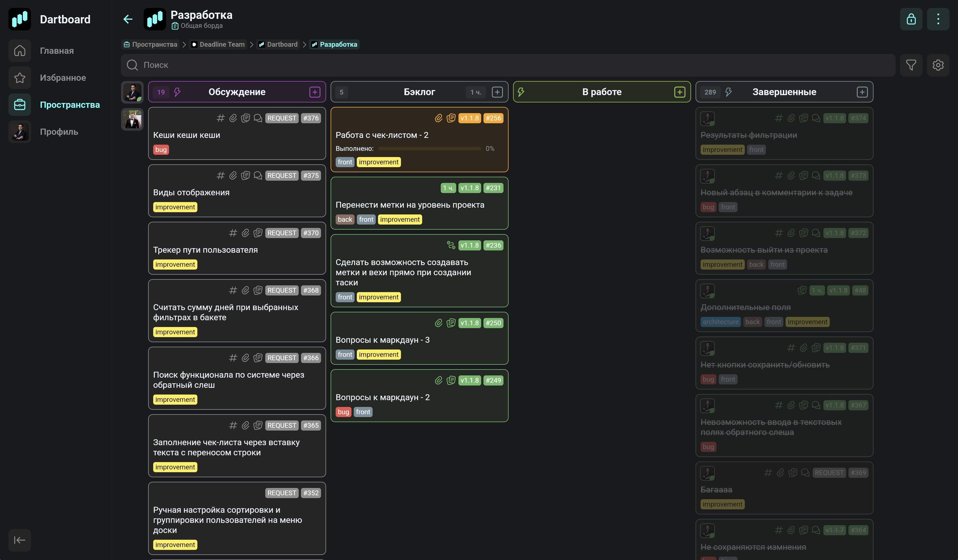Screen dimensions: 958x560
Task: Click the lock icon in header
Action: pyautogui.click(x=911, y=19)
